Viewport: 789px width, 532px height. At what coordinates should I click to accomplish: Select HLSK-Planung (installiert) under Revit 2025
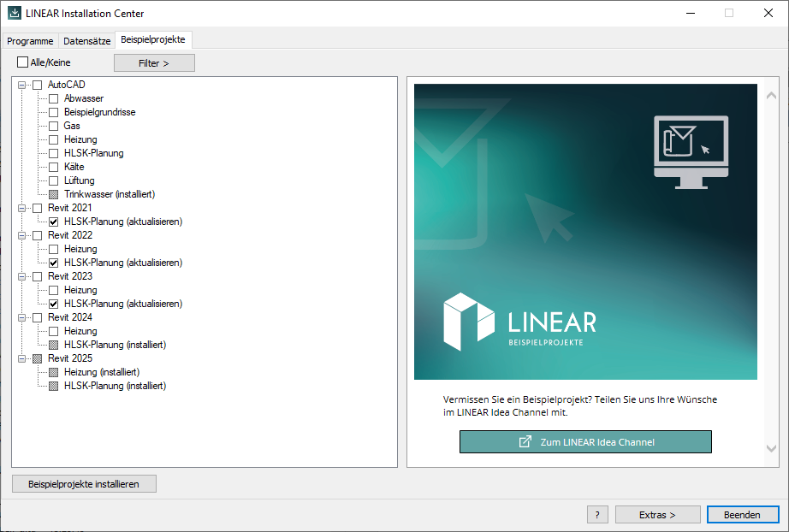[115, 386]
